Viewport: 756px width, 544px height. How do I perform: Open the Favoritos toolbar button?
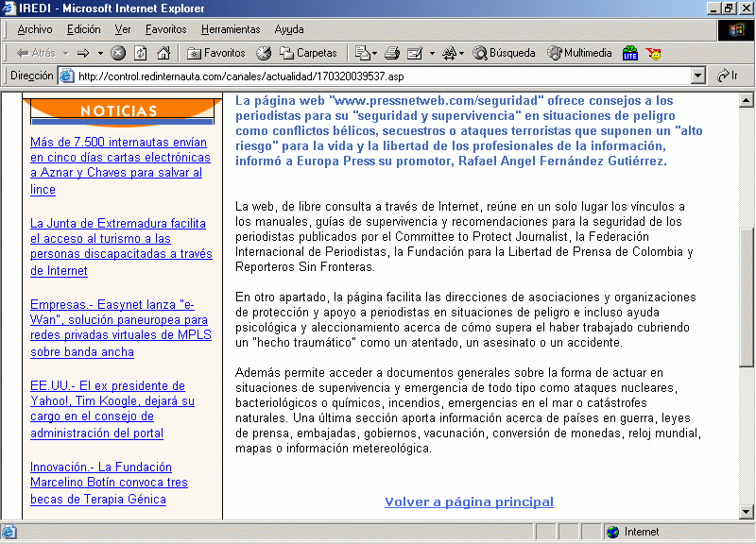coord(216,53)
